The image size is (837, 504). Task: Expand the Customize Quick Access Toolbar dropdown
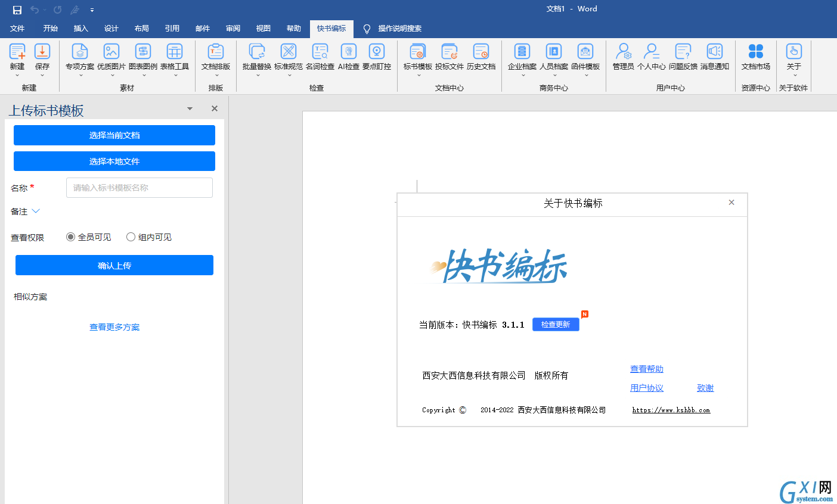pyautogui.click(x=92, y=10)
